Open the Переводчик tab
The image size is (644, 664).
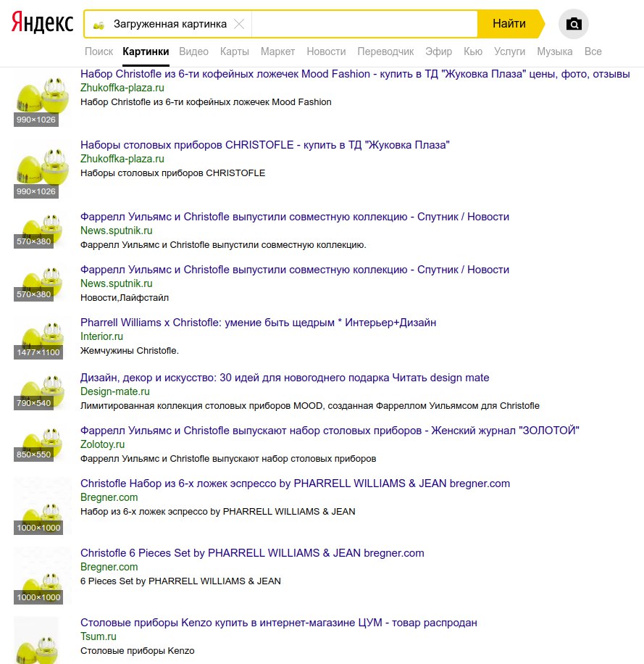[385, 51]
